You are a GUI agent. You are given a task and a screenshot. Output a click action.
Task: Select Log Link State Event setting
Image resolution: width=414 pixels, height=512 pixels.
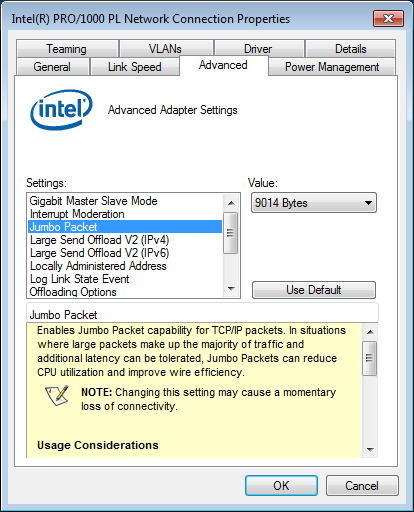point(125,279)
